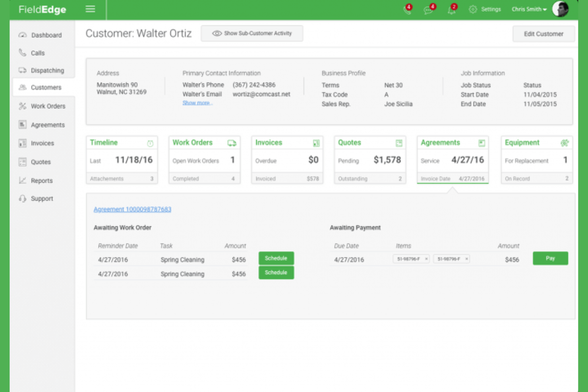588x392 pixels.
Task: Open Chris Smith user dropdown
Action: pyautogui.click(x=529, y=9)
